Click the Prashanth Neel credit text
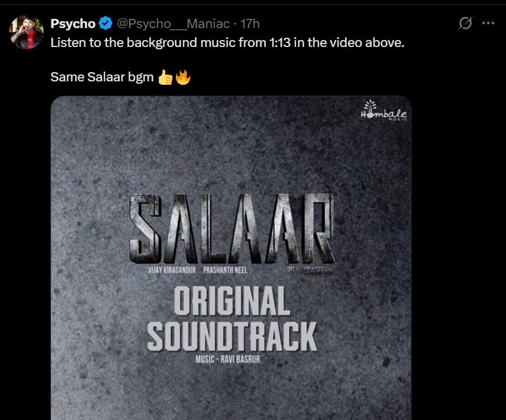This screenshot has width=506, height=420. [225, 270]
